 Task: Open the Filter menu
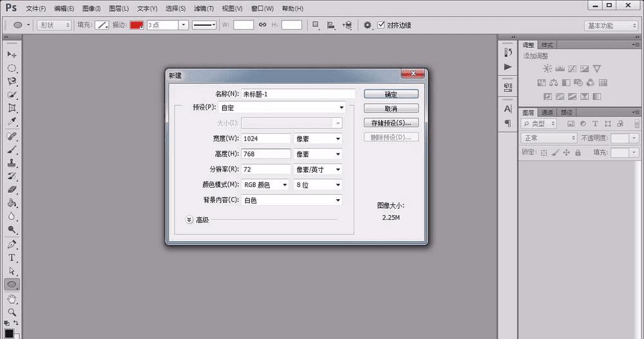point(204,8)
